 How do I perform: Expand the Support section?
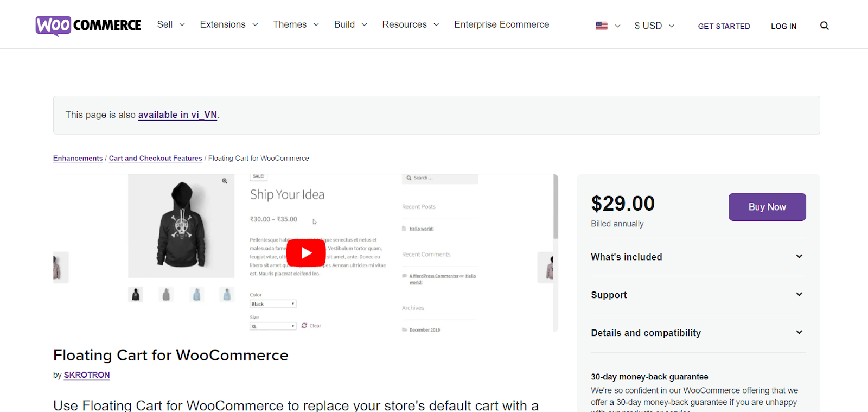coord(698,295)
